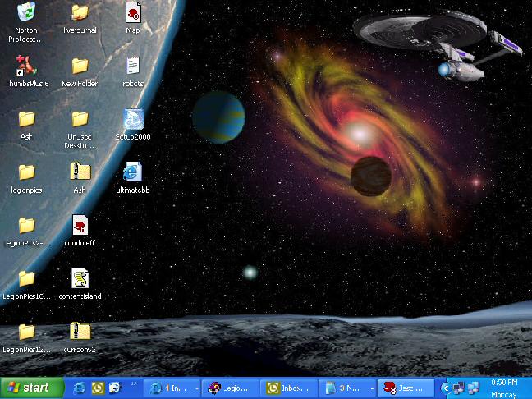The width and height of the screenshot is (532, 399).
Task: Open dropdown arrow of 3 N... group
Action: click(372, 388)
